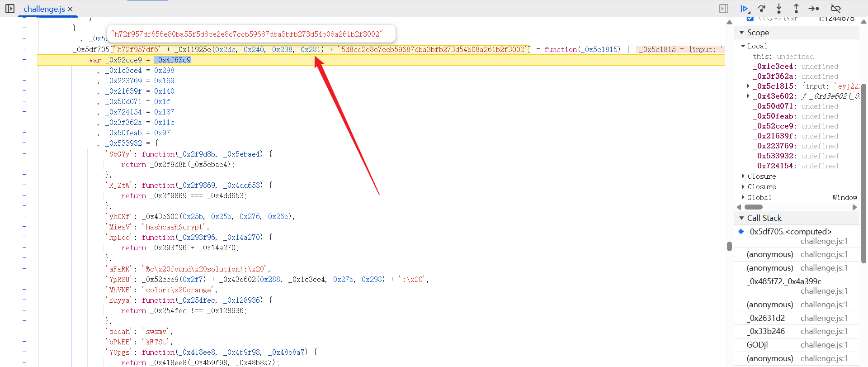Hide the debugger sidebar pane
This screenshot has width=868, height=367.
[724, 9]
